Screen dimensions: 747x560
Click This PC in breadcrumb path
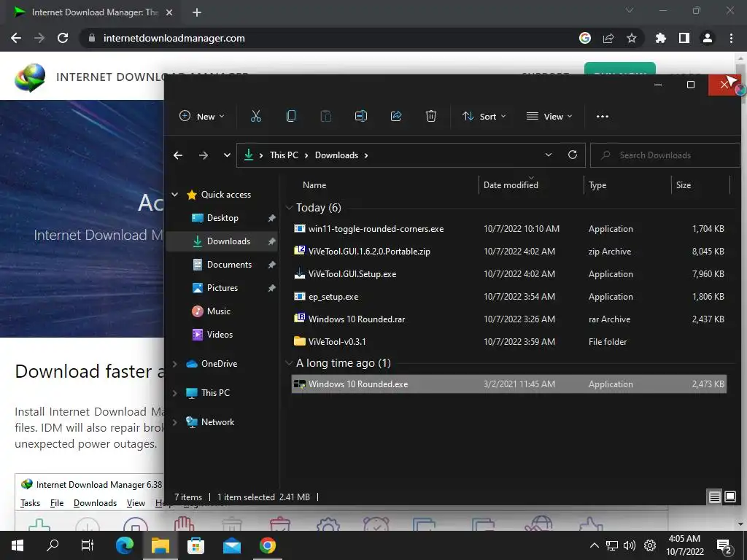[x=284, y=155]
